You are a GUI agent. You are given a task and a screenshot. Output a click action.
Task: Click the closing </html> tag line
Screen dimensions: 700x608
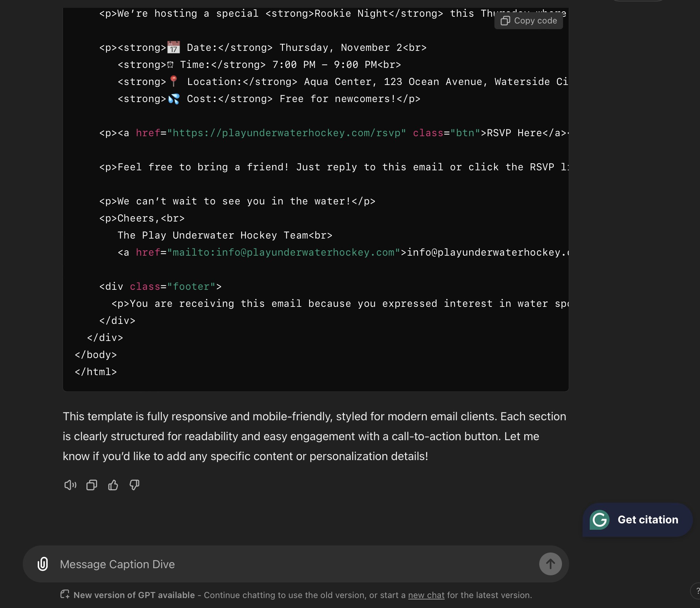point(96,372)
